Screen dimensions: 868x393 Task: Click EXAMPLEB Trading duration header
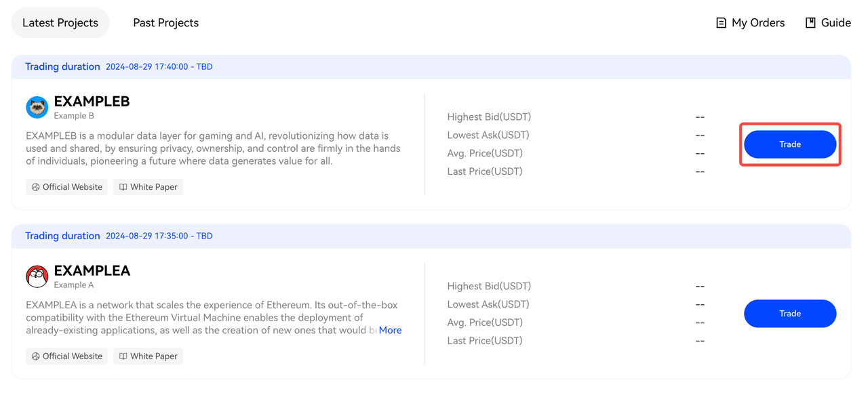(62, 66)
